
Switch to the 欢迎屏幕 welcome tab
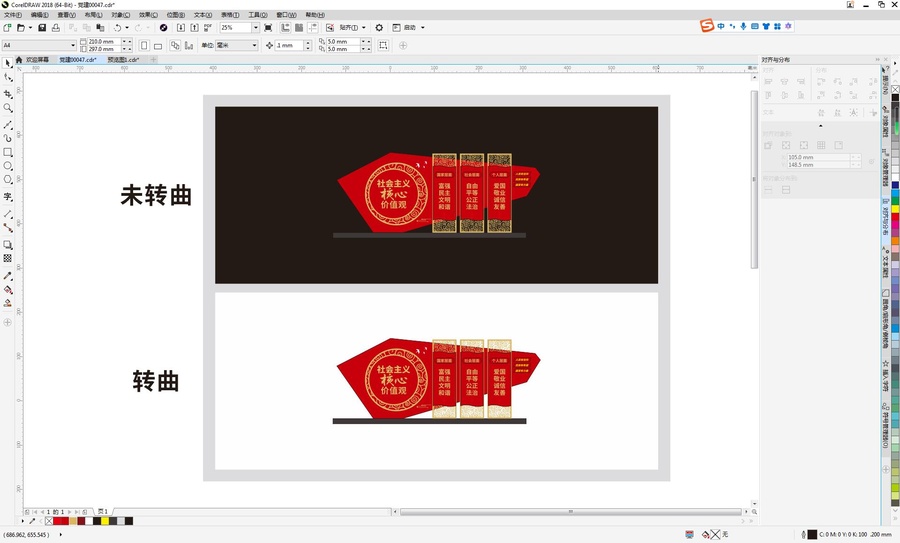[x=37, y=60]
